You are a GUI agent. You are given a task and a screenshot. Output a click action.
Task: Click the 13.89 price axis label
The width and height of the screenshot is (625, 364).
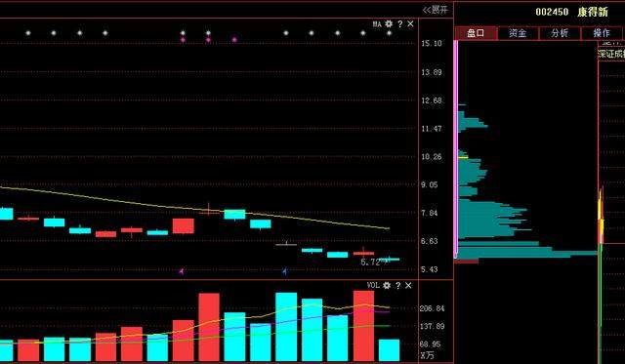click(432, 72)
